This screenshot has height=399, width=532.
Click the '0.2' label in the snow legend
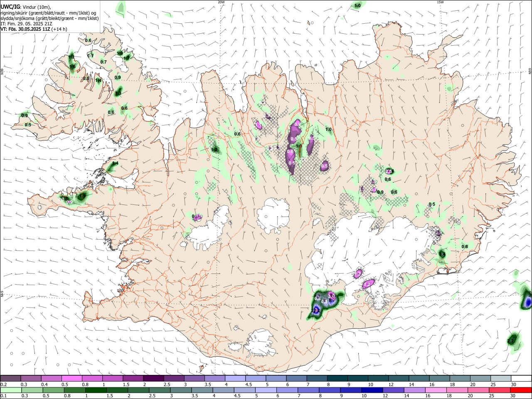(3, 384)
